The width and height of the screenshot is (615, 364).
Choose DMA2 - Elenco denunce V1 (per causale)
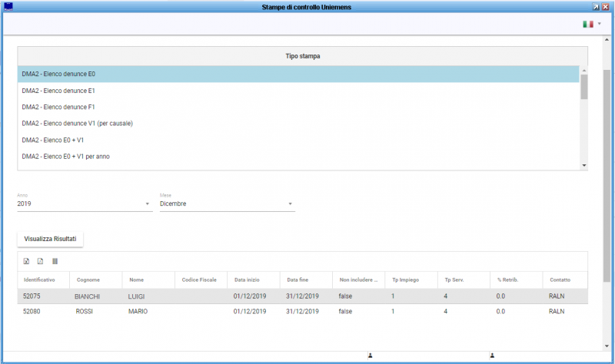point(78,124)
